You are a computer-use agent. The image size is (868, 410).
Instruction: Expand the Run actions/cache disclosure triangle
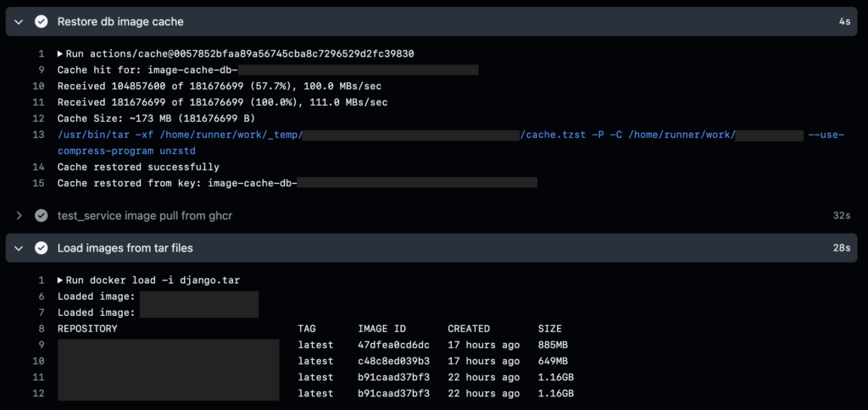pos(60,54)
